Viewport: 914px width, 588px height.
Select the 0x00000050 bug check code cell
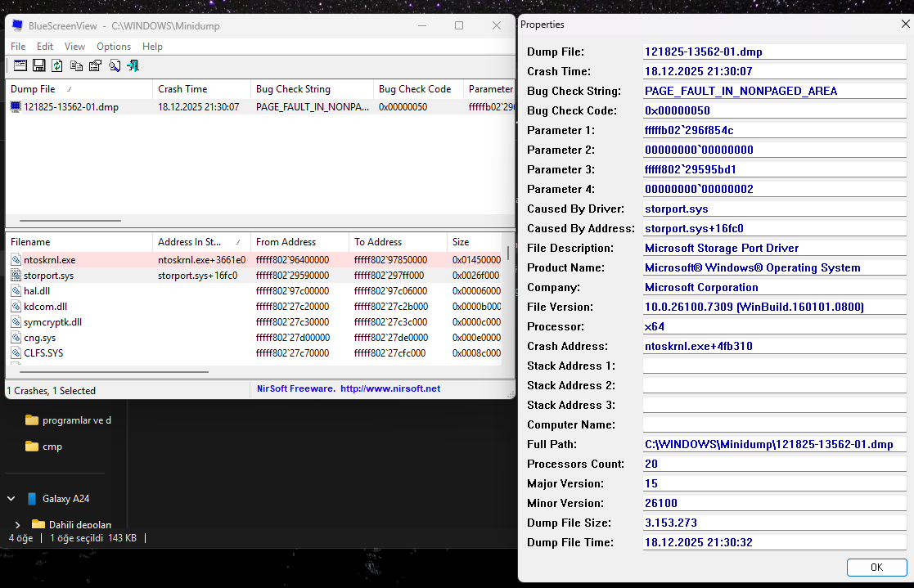[x=403, y=107]
